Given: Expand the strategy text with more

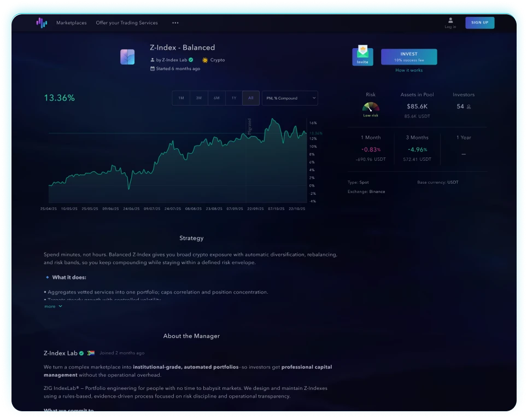Looking at the screenshot, I should point(53,306).
